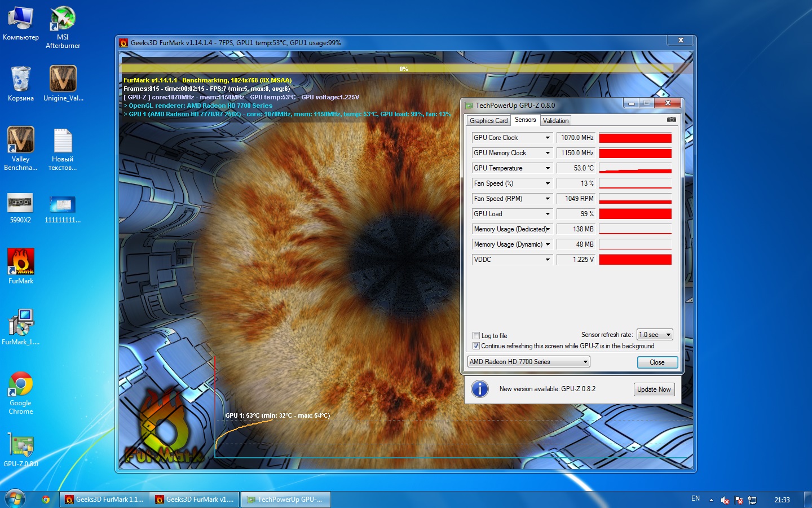The width and height of the screenshot is (812, 508).
Task: Select the FurMark desktop shortcut icon
Action: tap(21, 266)
